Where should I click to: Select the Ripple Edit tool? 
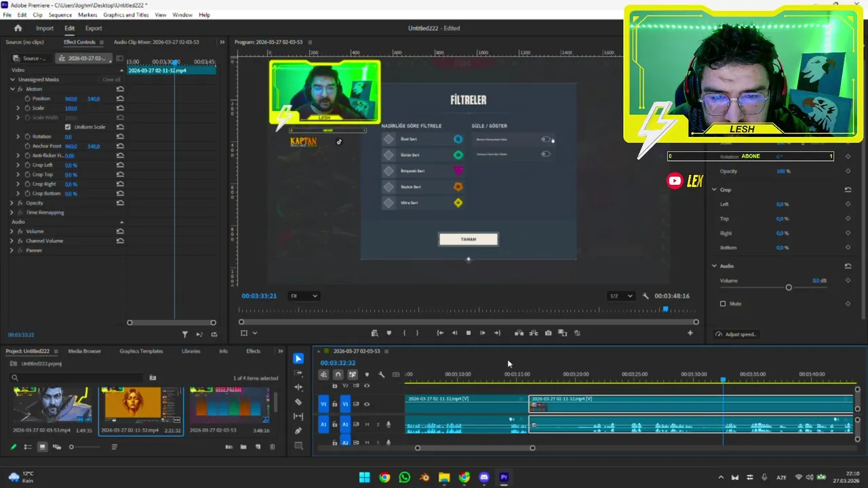click(x=298, y=387)
